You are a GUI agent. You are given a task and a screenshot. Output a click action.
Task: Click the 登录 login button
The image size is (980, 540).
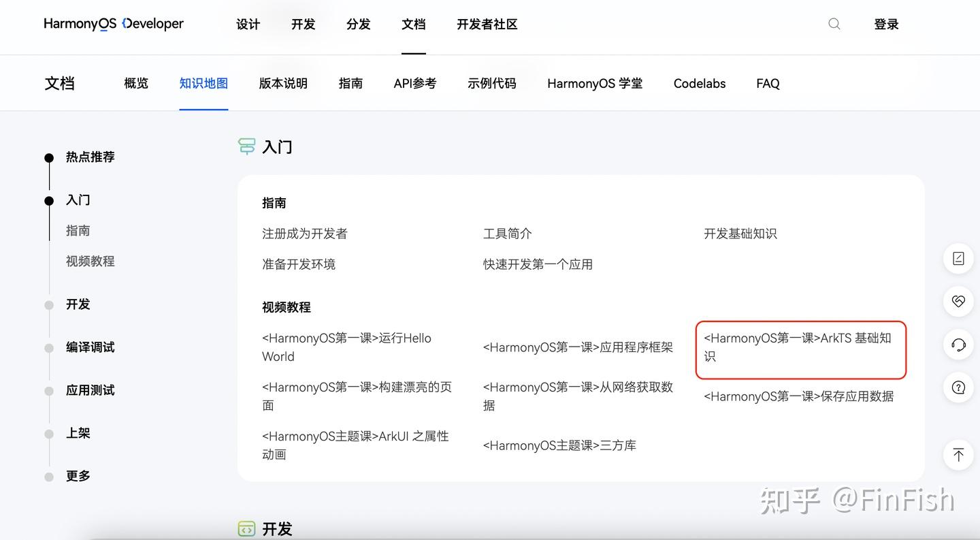tap(886, 25)
